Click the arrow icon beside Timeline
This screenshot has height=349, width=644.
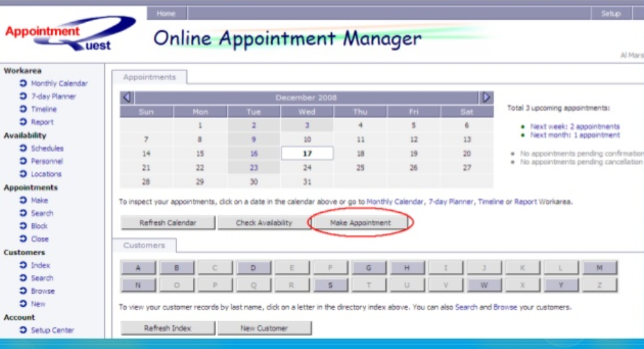23,109
